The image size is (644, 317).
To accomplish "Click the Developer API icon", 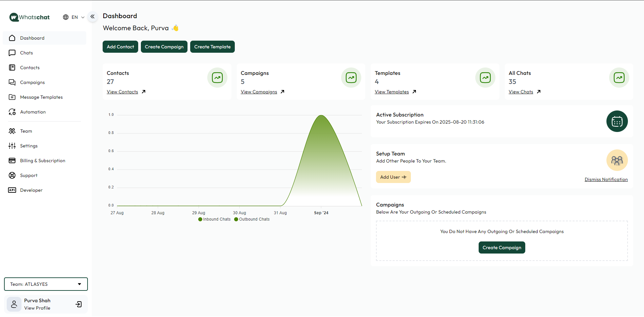I will tap(12, 190).
